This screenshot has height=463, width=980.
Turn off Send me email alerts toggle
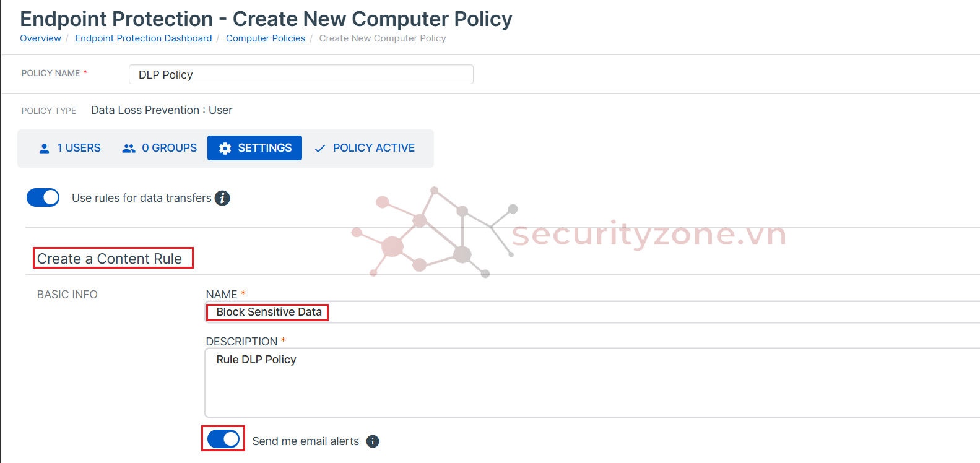[223, 439]
